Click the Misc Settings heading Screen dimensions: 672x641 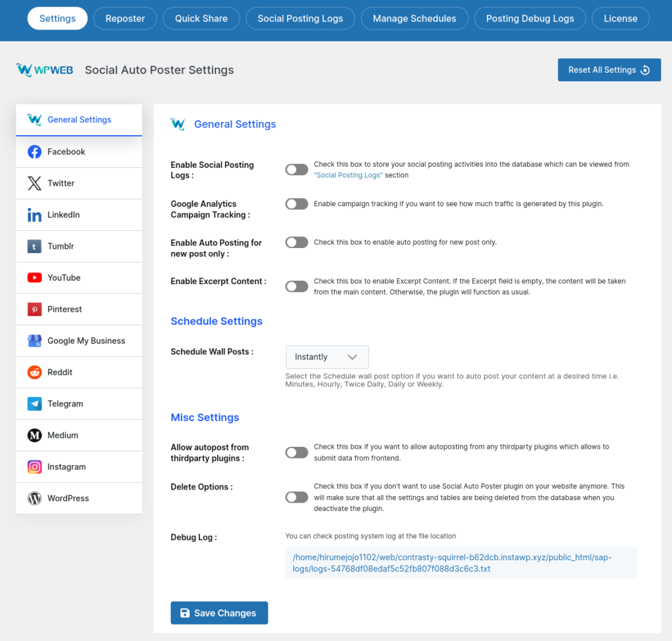point(205,417)
